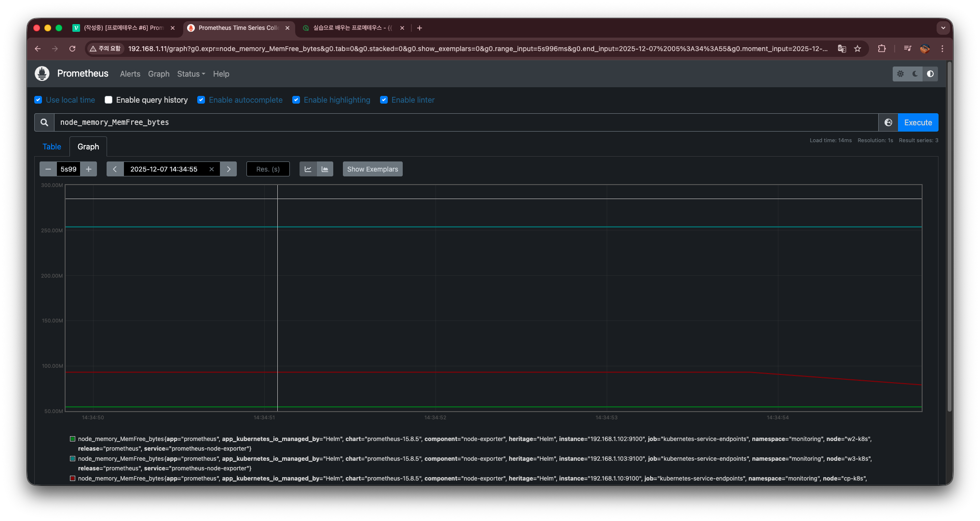Click the Show Exemplars button
980x521 pixels.
tap(372, 169)
